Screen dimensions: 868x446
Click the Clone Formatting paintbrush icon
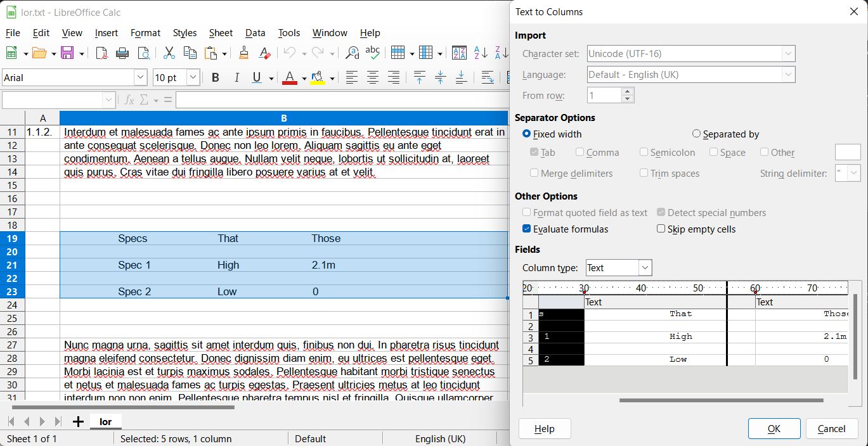[x=243, y=53]
